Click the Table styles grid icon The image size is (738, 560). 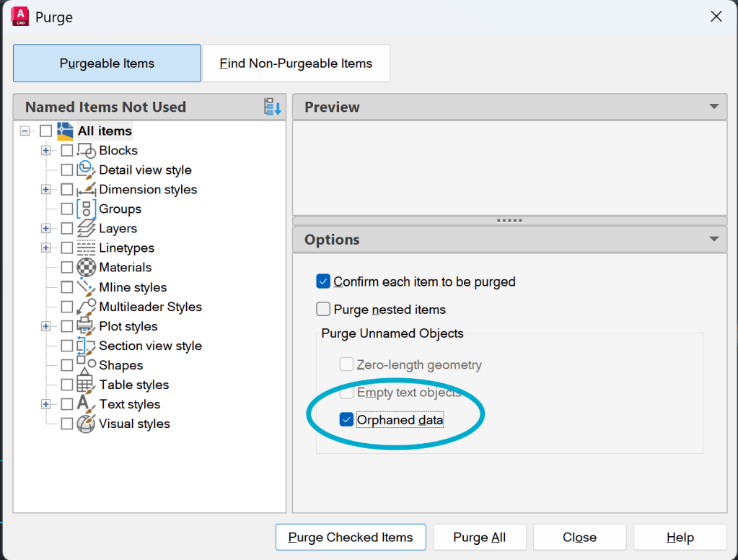(86, 385)
